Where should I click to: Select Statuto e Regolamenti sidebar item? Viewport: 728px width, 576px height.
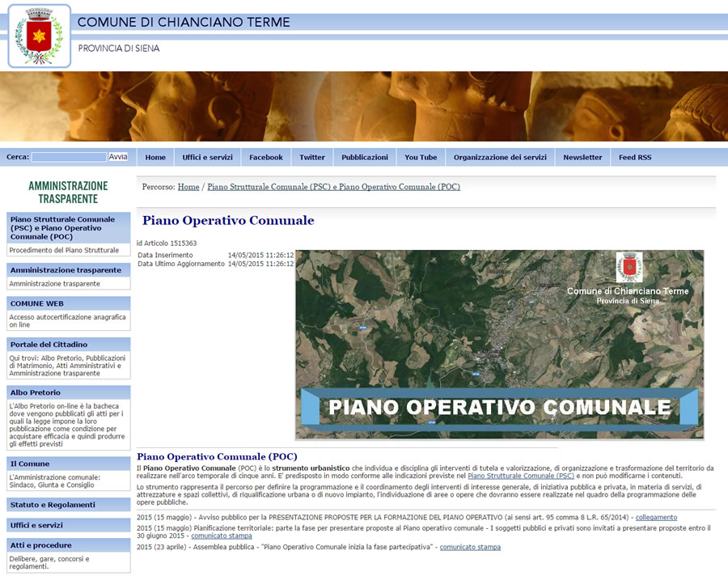pos(53,505)
